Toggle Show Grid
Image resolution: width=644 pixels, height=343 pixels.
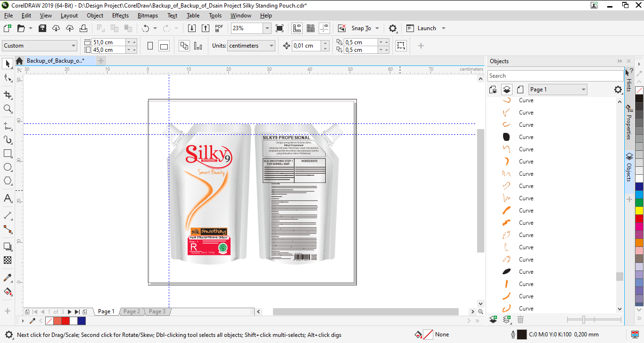coord(311,28)
